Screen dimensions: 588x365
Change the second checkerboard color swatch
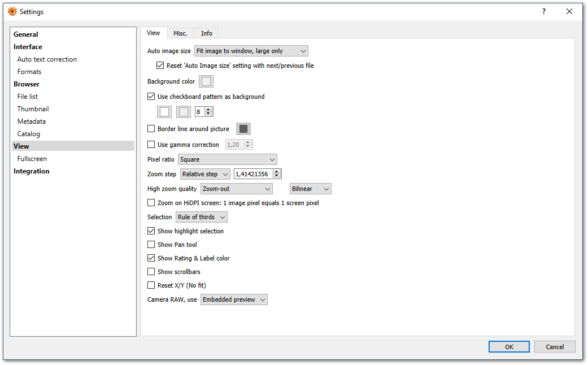[184, 112]
